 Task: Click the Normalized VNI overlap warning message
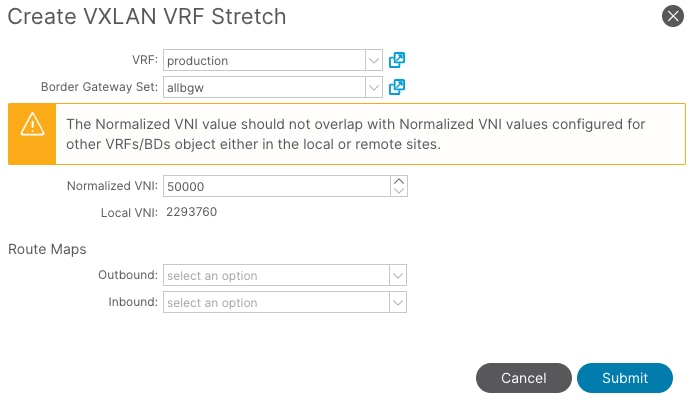pos(356,134)
